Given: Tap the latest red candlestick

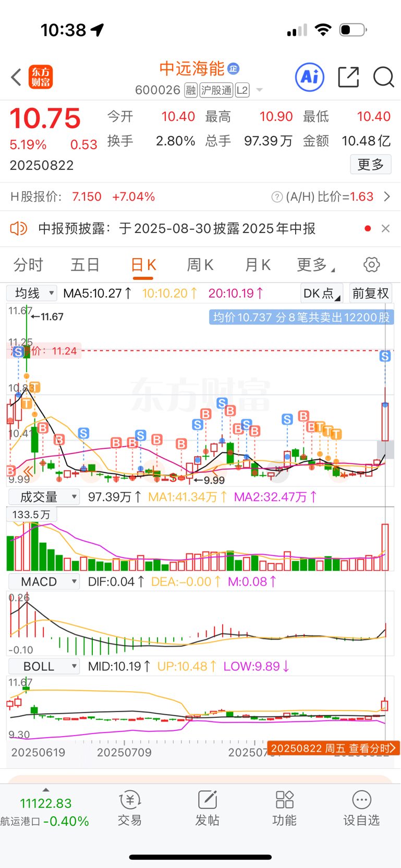Looking at the screenshot, I should (385, 422).
